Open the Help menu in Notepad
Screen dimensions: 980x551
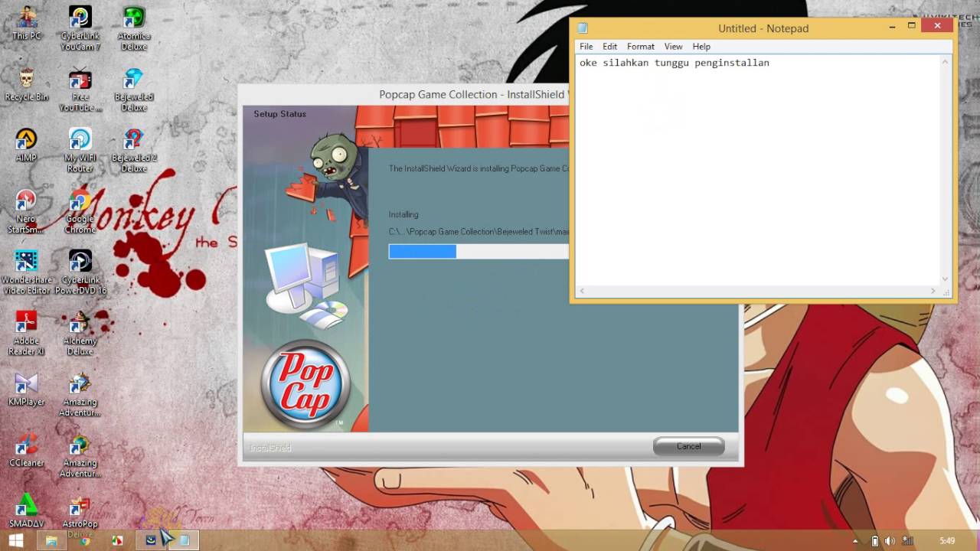pyautogui.click(x=701, y=47)
